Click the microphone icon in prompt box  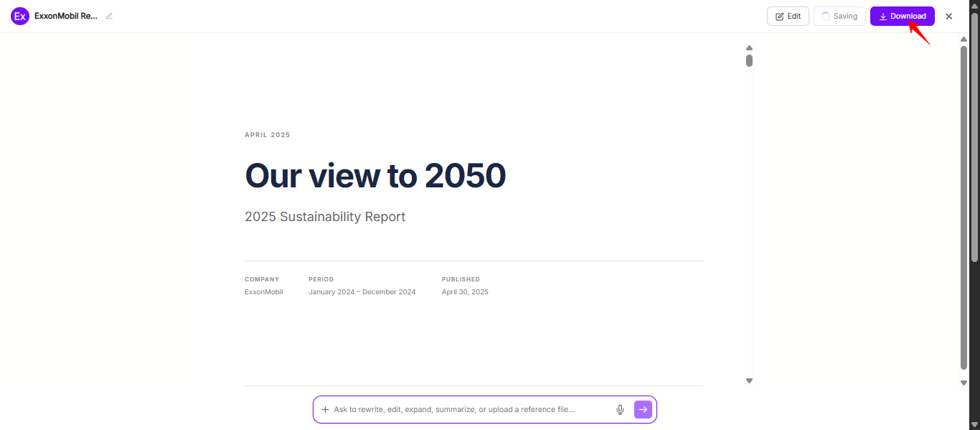[x=620, y=409]
